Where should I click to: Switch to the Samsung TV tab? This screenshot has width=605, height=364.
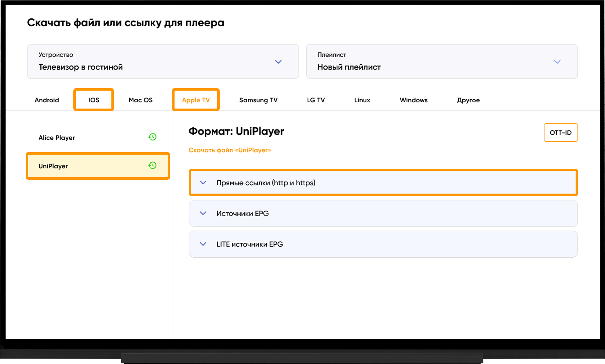[x=258, y=100]
